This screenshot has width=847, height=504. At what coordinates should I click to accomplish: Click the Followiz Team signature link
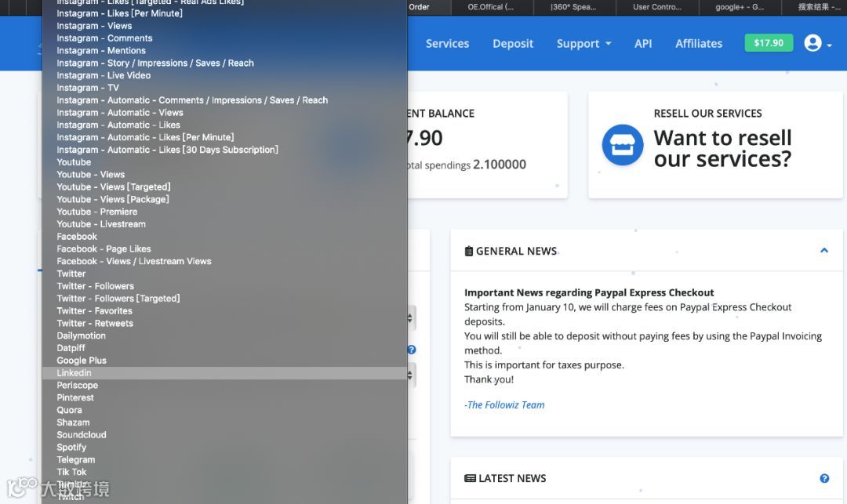[504, 404]
